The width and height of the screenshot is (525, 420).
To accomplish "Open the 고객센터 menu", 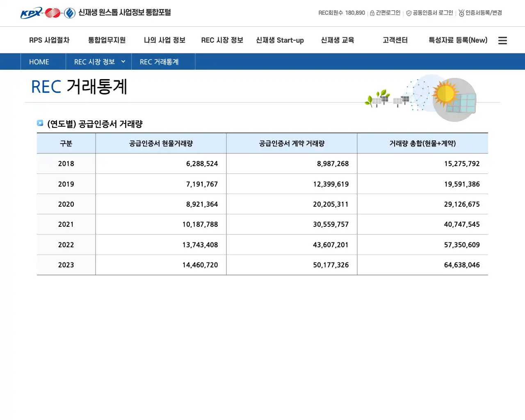I will [395, 40].
